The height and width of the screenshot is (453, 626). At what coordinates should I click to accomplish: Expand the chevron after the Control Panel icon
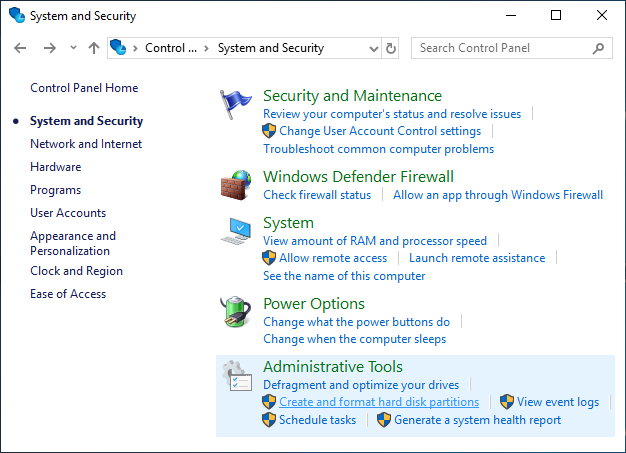coord(135,49)
